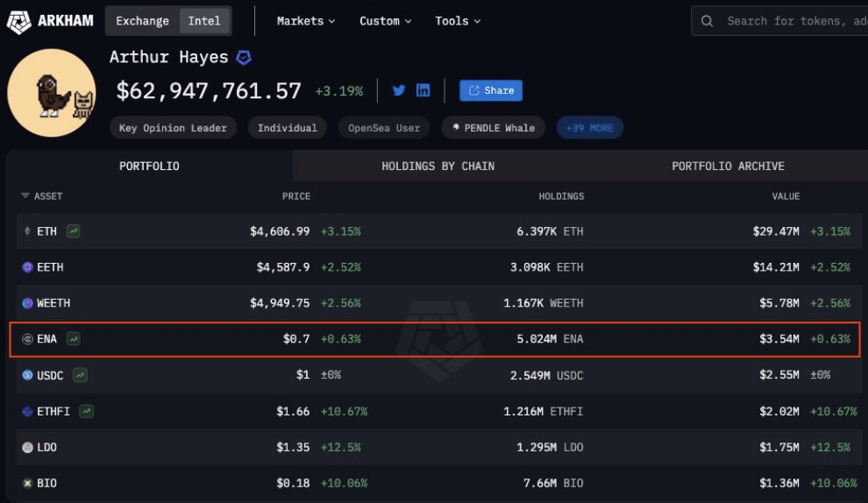Expand the Custom dropdown menu
The width and height of the screenshot is (868, 503).
tap(385, 21)
